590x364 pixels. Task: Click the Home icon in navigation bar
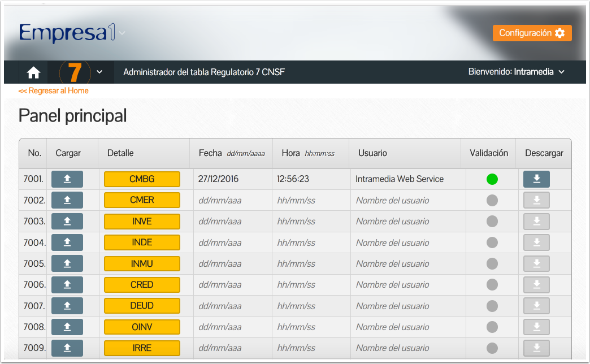click(33, 72)
